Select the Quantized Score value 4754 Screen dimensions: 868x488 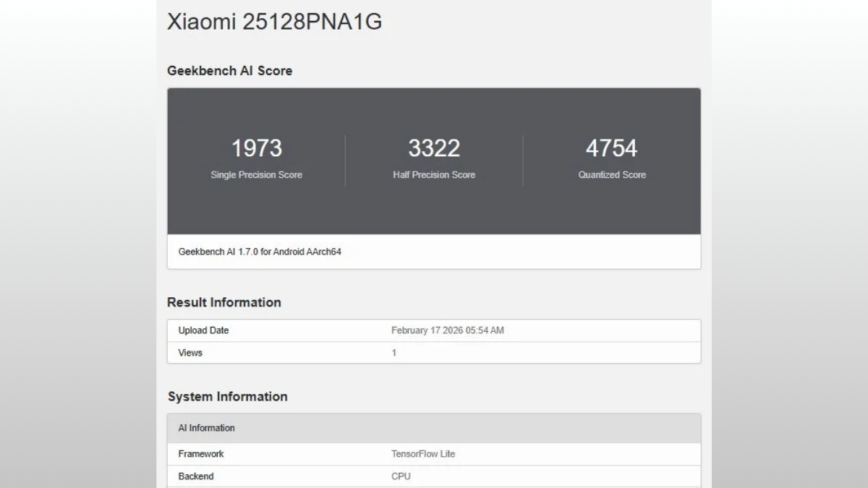click(611, 148)
